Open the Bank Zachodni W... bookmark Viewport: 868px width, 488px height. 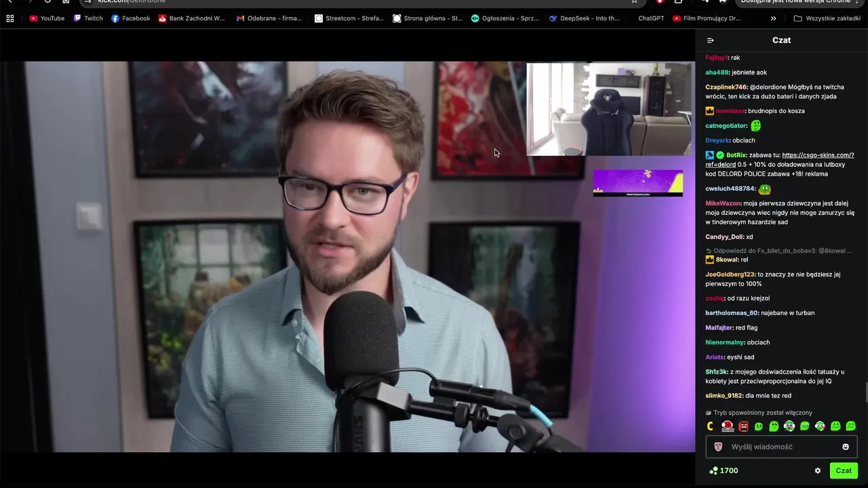(x=191, y=18)
